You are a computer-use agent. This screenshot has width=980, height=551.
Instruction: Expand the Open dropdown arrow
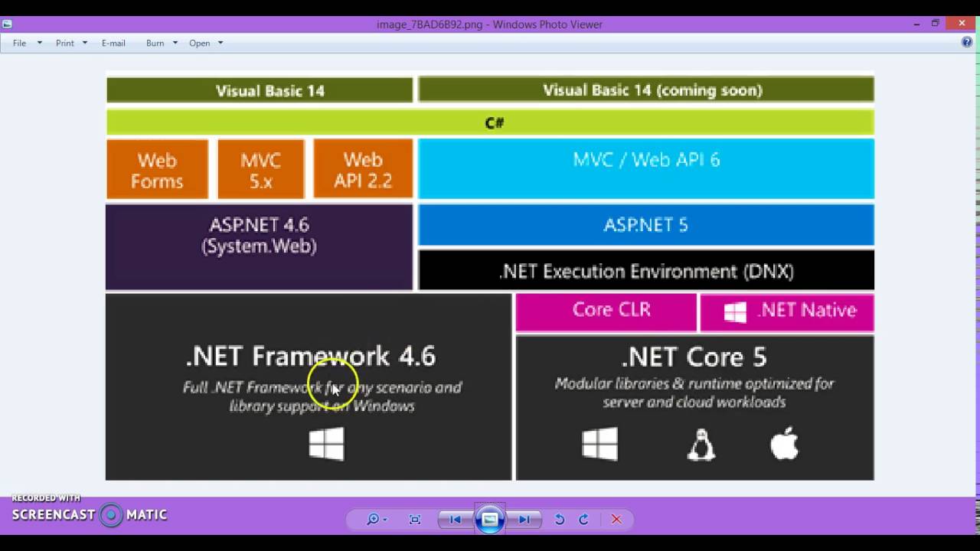[x=220, y=43]
